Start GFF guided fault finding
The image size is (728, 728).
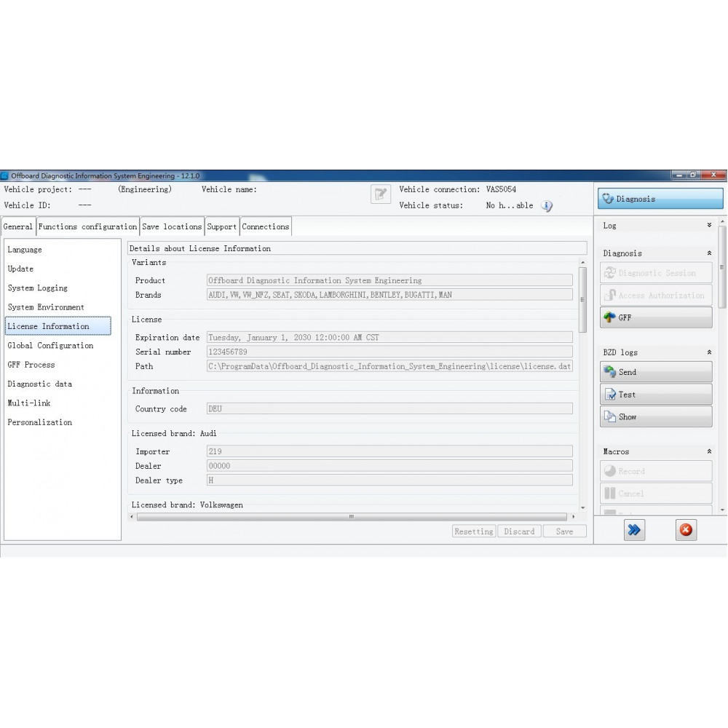656,317
